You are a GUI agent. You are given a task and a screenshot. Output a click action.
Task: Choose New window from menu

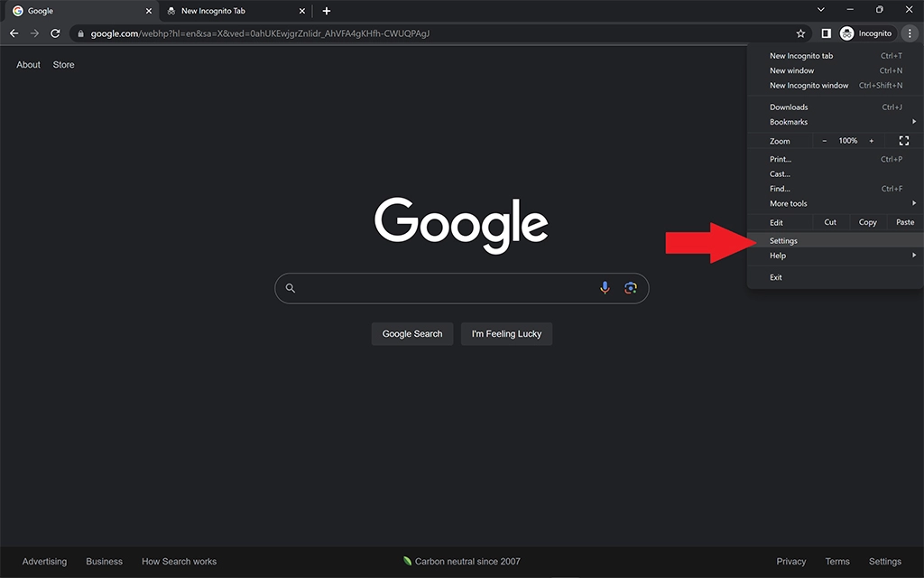click(x=835, y=70)
